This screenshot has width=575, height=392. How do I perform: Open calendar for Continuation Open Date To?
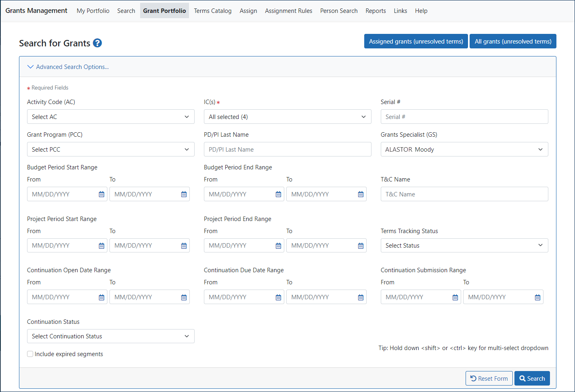(x=184, y=297)
